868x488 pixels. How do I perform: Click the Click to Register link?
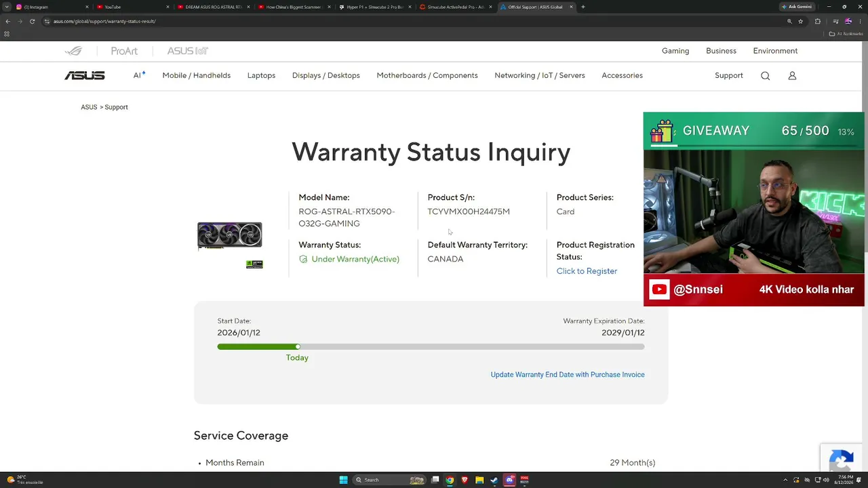pos(587,271)
